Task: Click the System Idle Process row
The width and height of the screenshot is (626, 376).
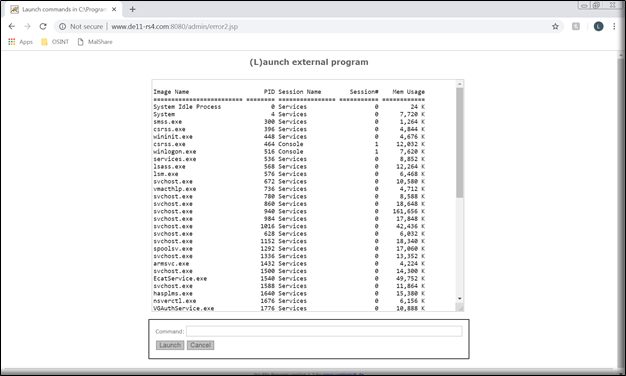Action: 289,107
